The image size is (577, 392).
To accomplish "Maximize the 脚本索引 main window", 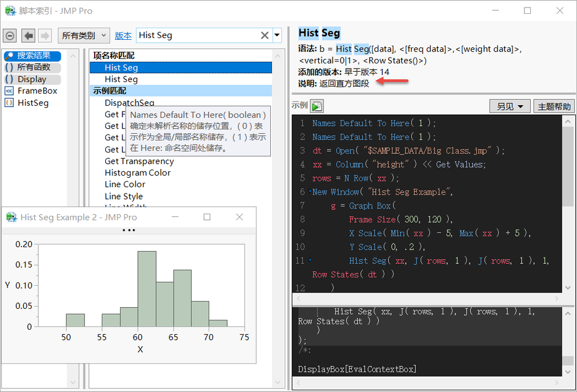I will pos(527,10).
